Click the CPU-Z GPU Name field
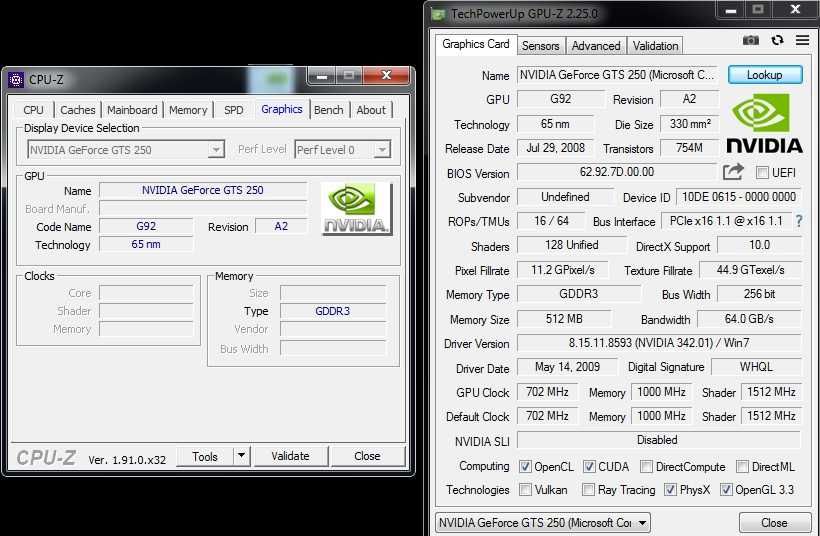 point(203,190)
